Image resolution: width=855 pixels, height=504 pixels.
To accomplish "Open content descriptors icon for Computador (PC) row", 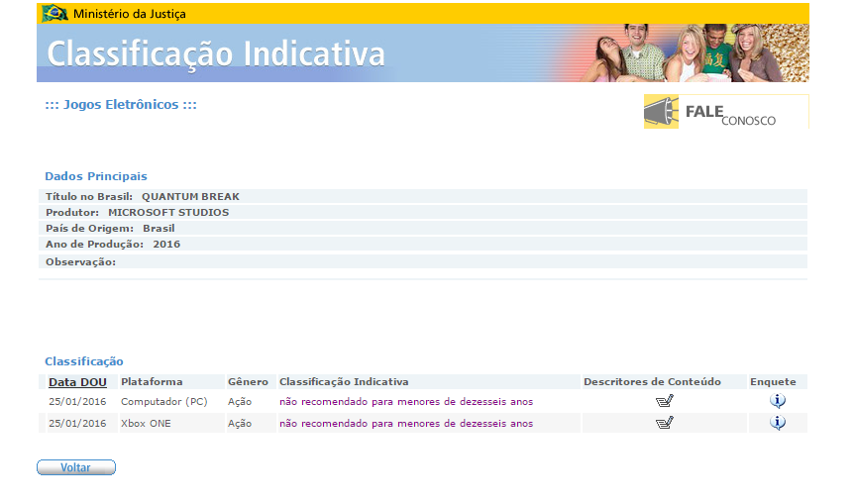I will (664, 401).
